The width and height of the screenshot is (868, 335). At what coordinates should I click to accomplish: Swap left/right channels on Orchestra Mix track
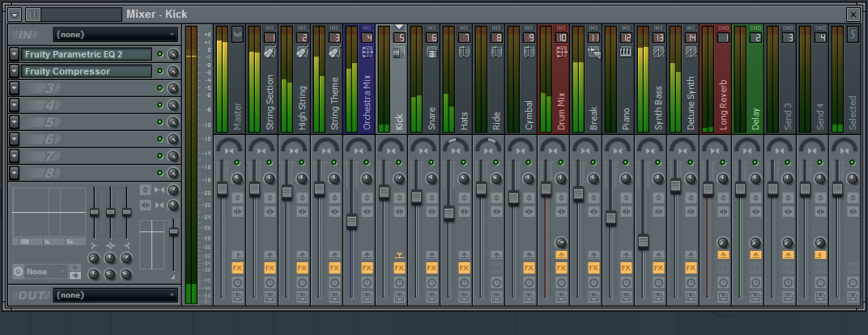tap(367, 211)
